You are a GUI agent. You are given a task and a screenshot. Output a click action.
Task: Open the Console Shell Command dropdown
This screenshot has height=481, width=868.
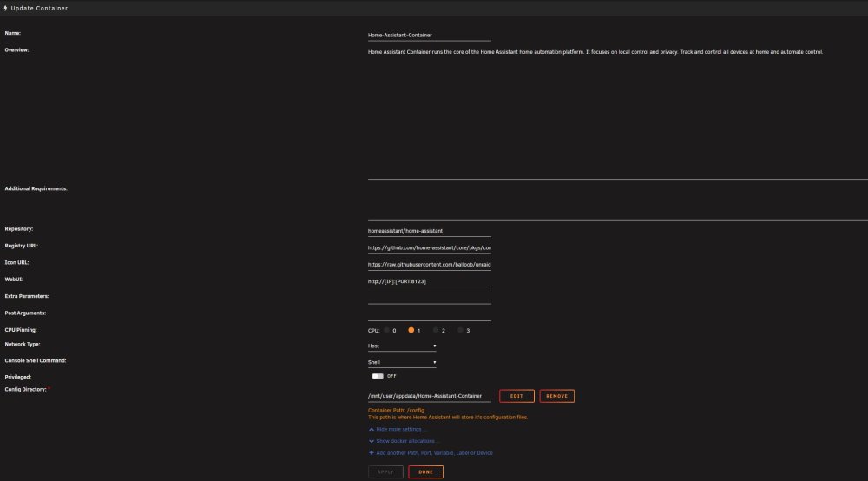tap(402, 363)
